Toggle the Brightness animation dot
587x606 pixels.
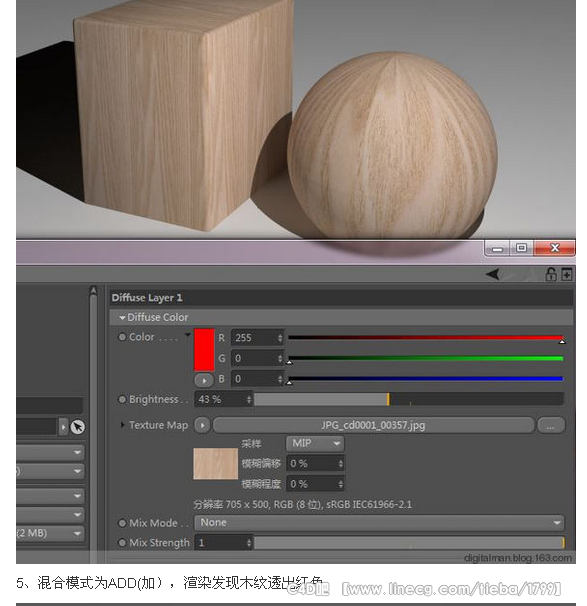click(x=122, y=399)
